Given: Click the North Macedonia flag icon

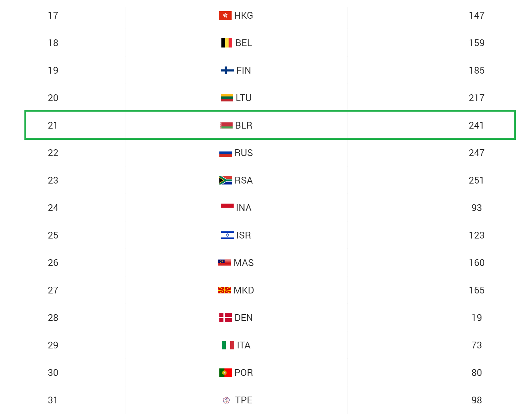Looking at the screenshot, I should (x=224, y=290).
